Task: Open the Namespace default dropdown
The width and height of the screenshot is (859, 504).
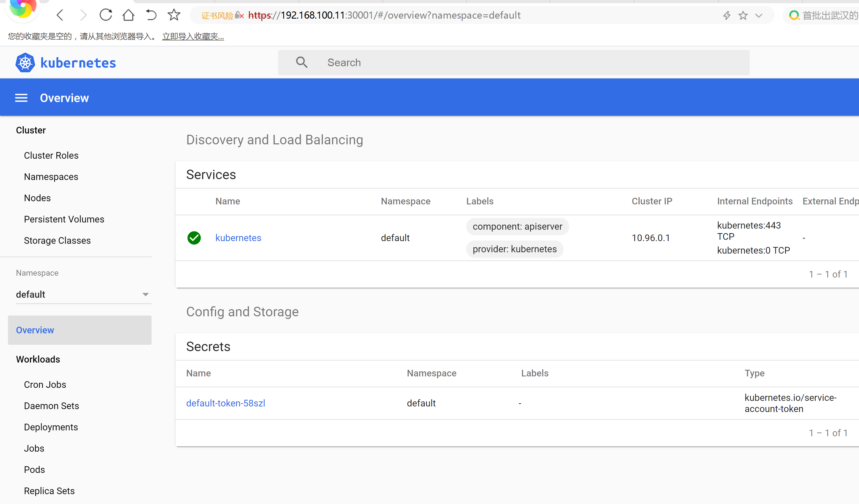Action: (x=84, y=295)
